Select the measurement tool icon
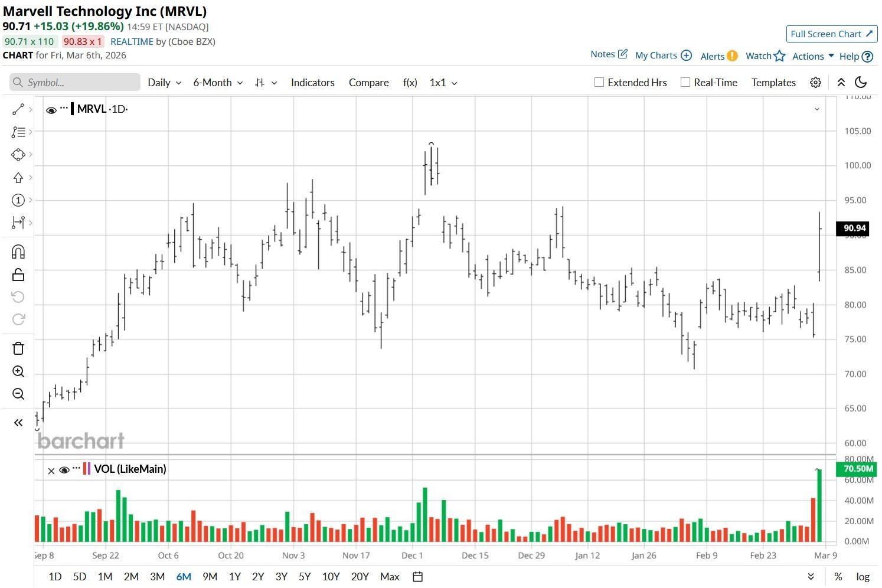The height and width of the screenshot is (588, 882). tap(18, 223)
